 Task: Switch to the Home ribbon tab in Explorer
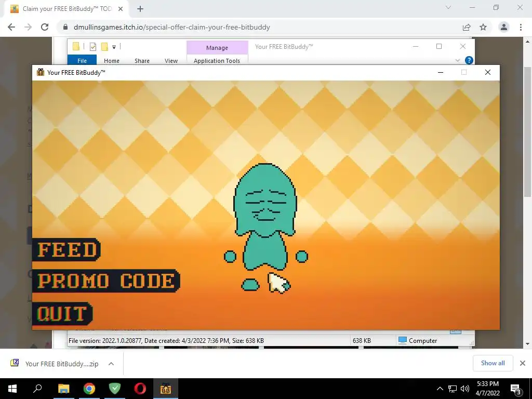(112, 61)
